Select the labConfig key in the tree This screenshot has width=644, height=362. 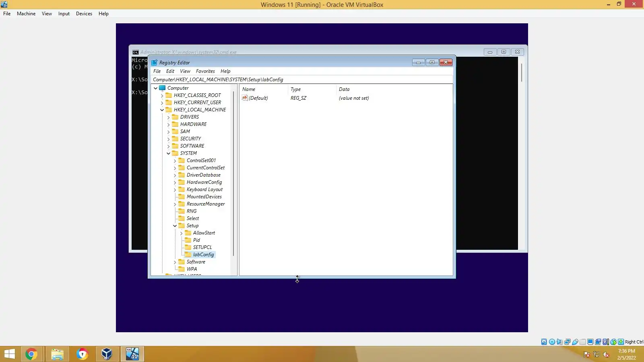pos(203,255)
